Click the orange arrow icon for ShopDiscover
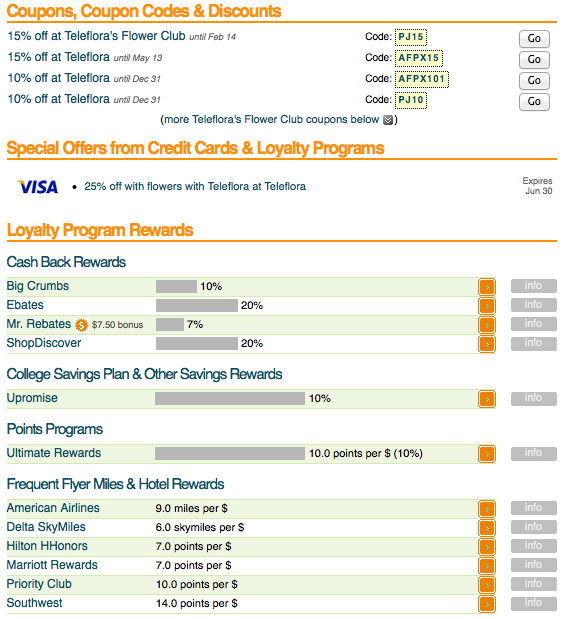Screen dimensions: 569x619 [487, 344]
